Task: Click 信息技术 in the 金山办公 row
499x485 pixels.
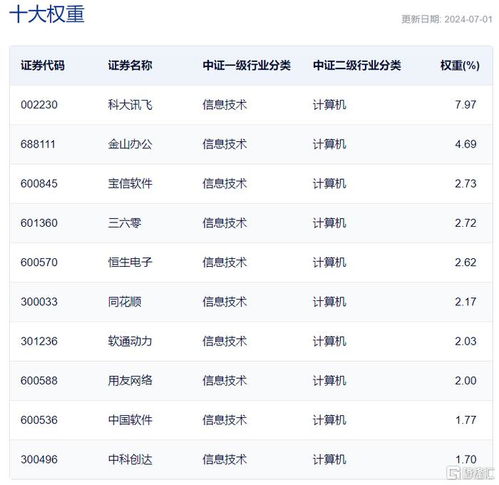Action: pyautogui.click(x=225, y=144)
